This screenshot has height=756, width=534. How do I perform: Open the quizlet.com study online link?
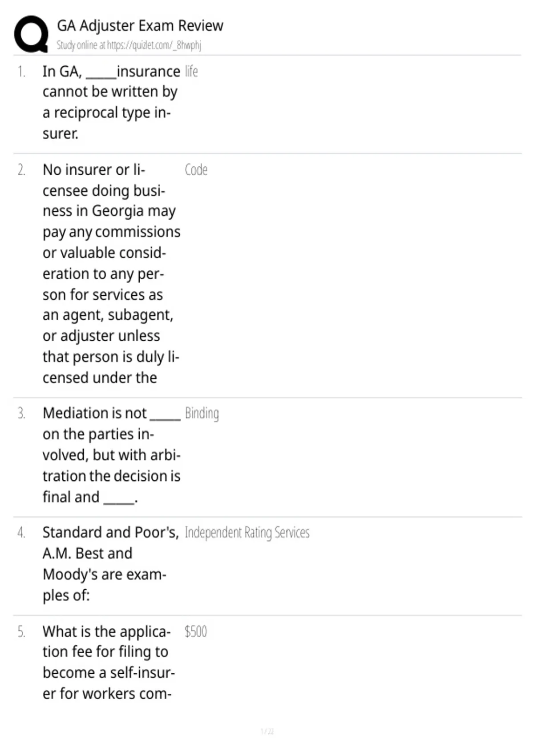(x=129, y=45)
